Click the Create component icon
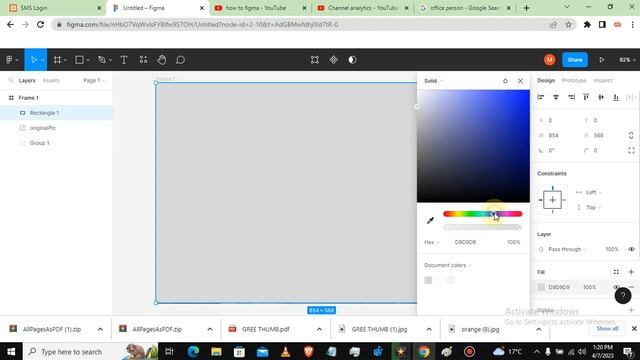This screenshot has height=360, width=640. pyautogui.click(x=333, y=60)
